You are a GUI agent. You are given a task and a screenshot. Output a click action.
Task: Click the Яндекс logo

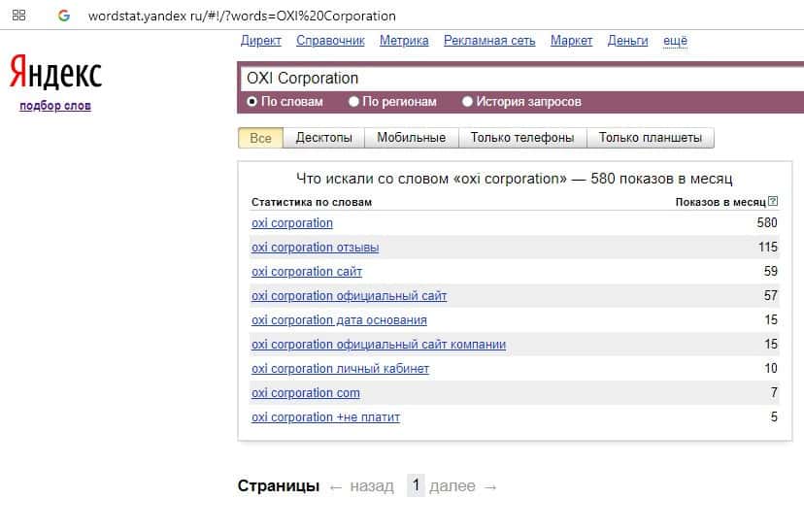coord(55,72)
